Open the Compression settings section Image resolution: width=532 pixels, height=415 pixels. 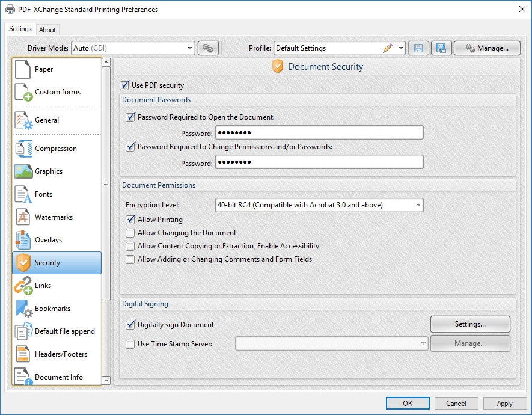[x=57, y=149]
